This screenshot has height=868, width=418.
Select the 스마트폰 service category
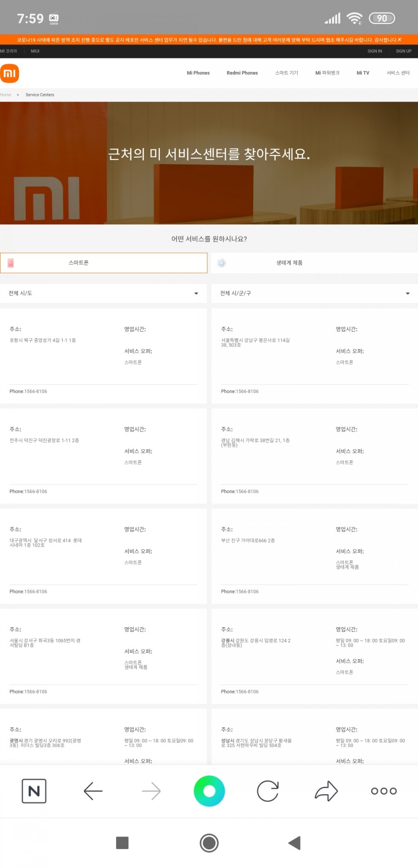[104, 263]
